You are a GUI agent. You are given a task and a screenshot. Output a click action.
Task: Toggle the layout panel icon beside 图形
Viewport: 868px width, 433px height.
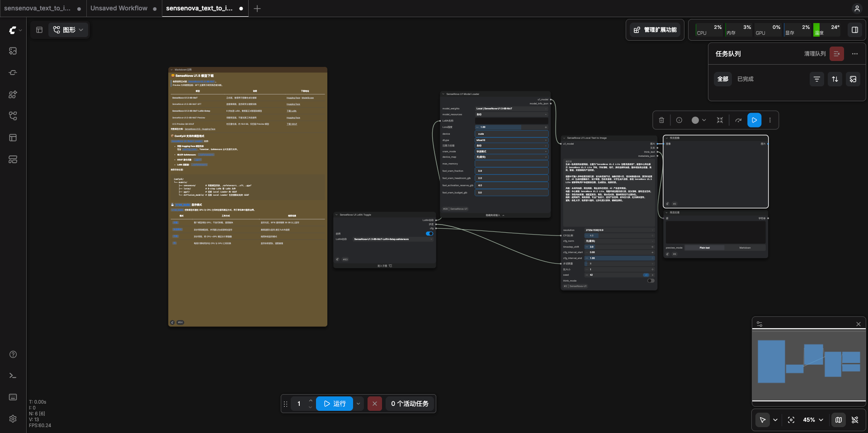tap(39, 30)
